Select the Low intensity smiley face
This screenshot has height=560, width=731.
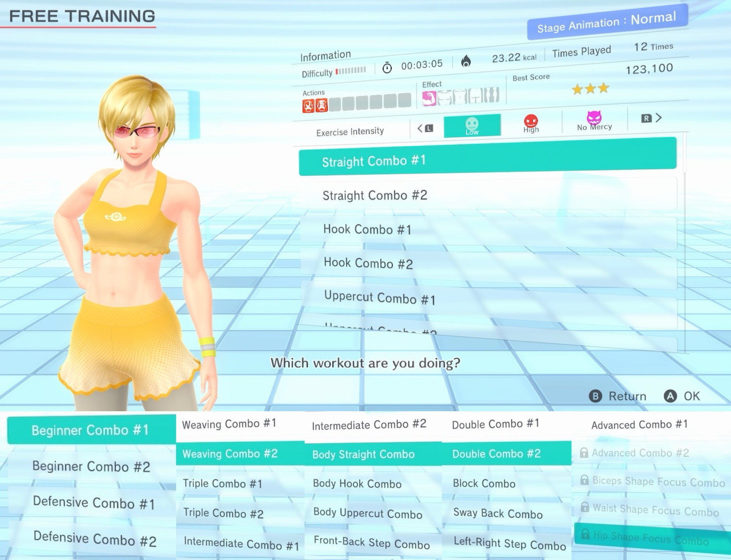pyautogui.click(x=471, y=124)
